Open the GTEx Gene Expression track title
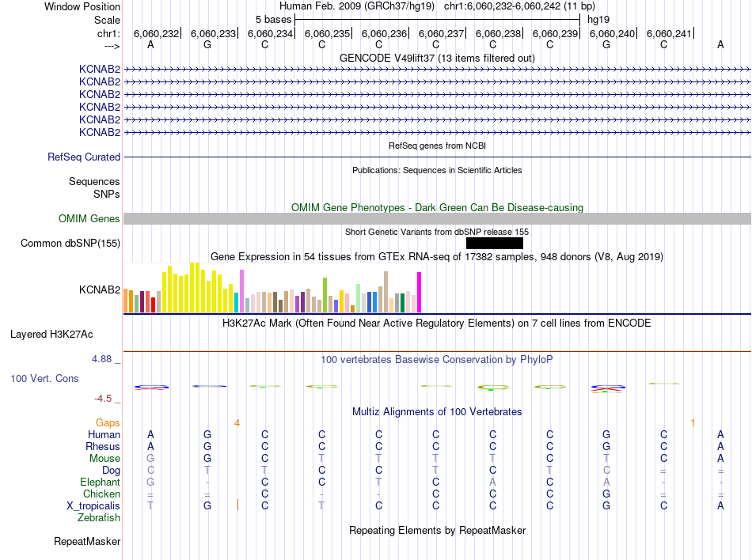Viewport: 752px width, 560px height. [437, 257]
